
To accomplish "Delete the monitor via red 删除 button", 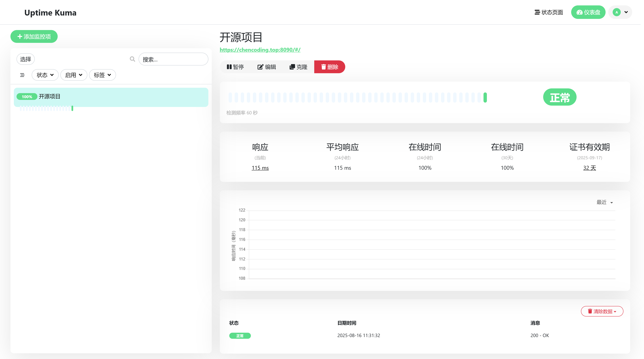I will [329, 67].
